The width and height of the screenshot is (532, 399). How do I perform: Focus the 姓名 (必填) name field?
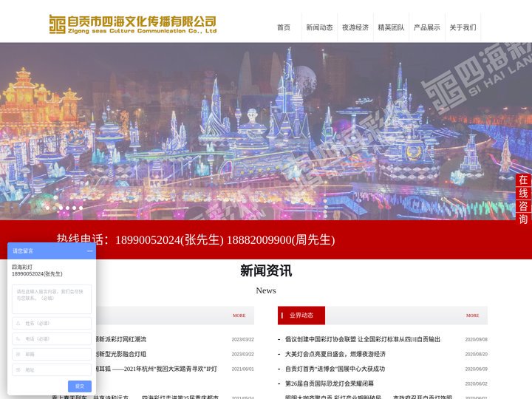click(x=52, y=324)
